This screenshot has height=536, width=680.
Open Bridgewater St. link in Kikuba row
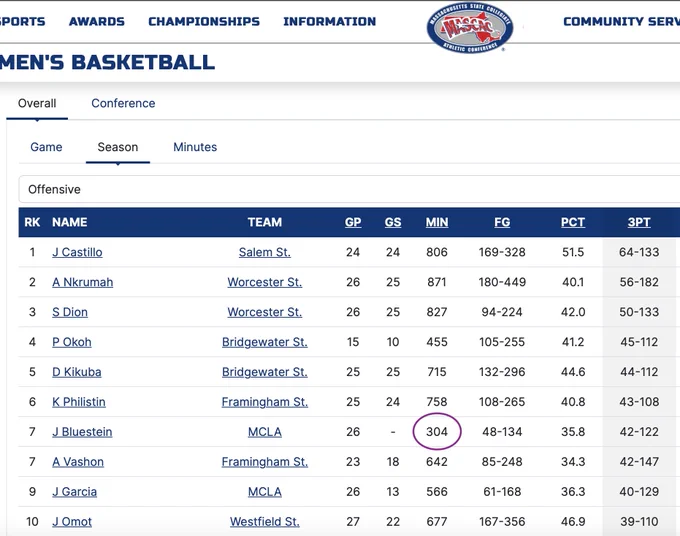point(265,372)
